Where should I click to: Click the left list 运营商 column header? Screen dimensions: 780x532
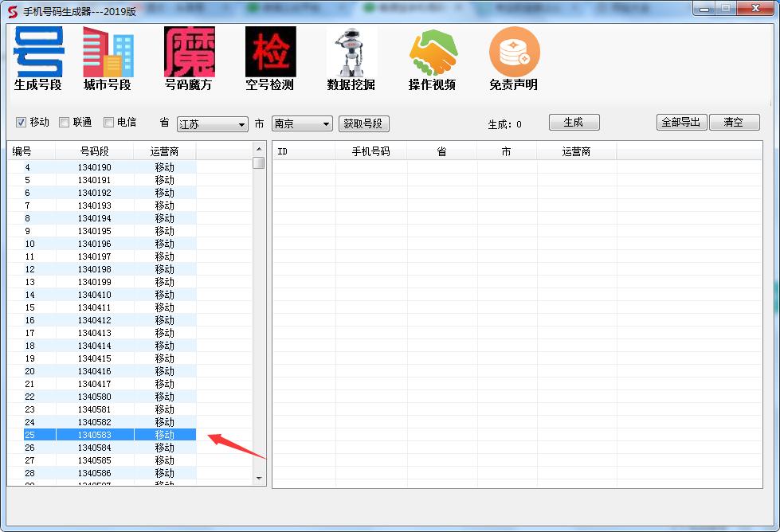[x=165, y=151]
